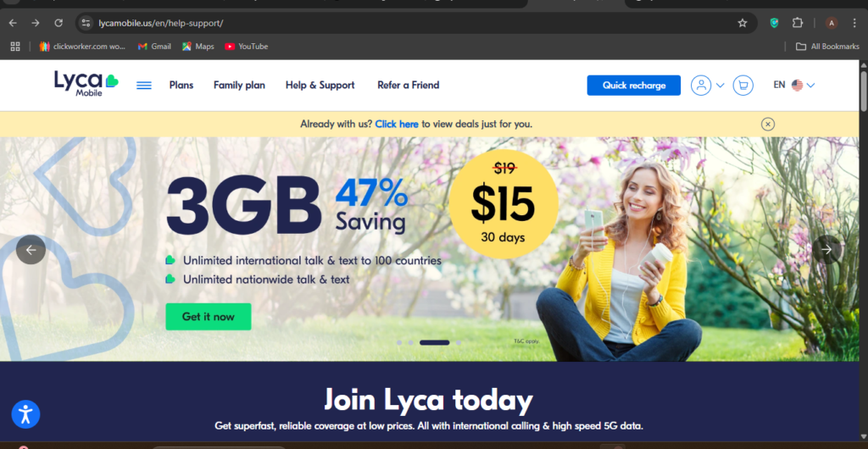Expand the EN language dropdown chevron

pyautogui.click(x=810, y=86)
